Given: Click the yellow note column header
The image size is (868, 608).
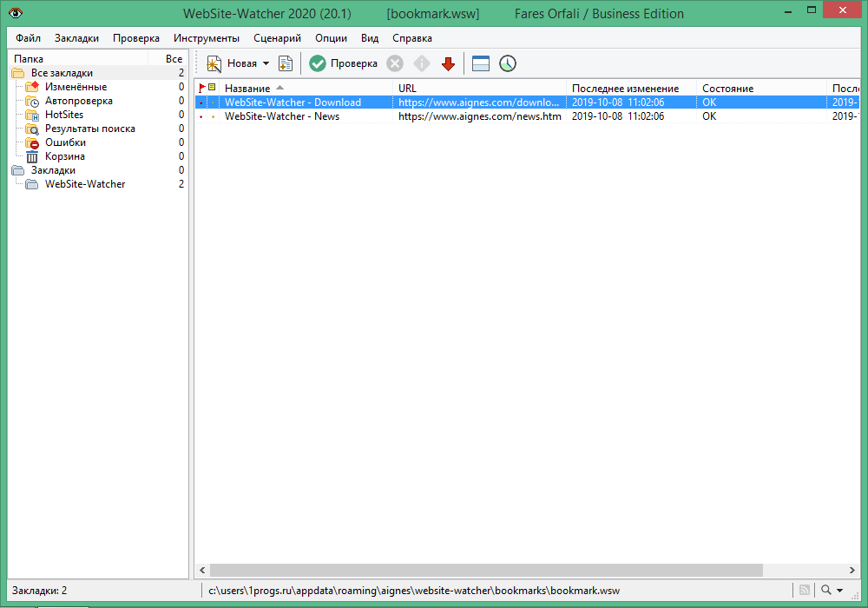Looking at the screenshot, I should (x=212, y=89).
